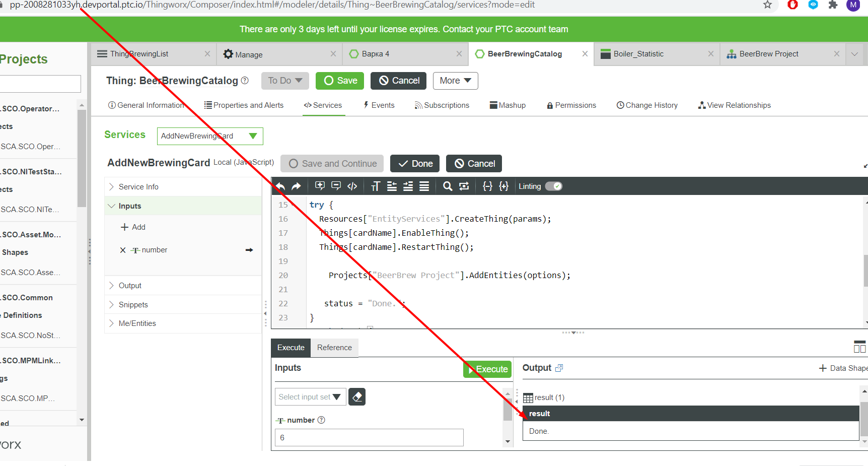Toggle the Linting switch off
Image resolution: width=868 pixels, height=466 pixels.
coord(554,186)
